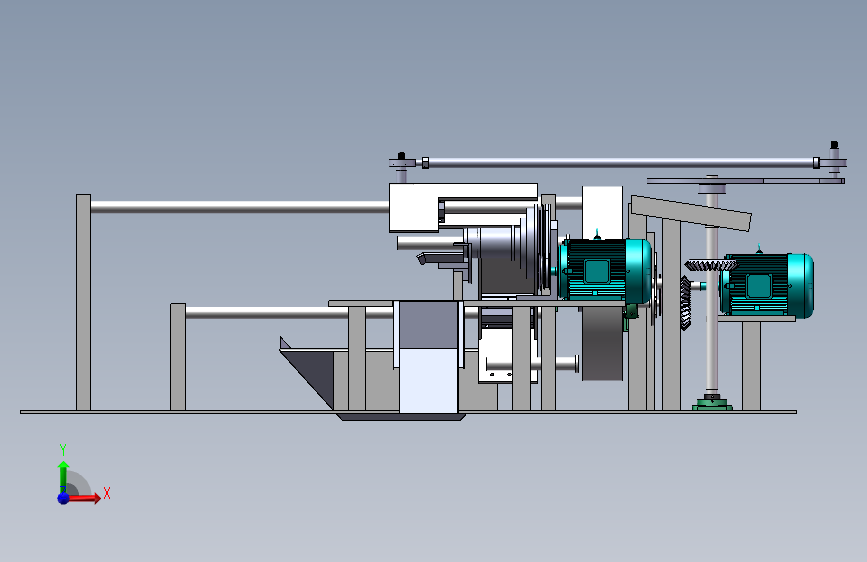Click the red X axis arrow of the triad
867x562 pixels.
click(84, 498)
